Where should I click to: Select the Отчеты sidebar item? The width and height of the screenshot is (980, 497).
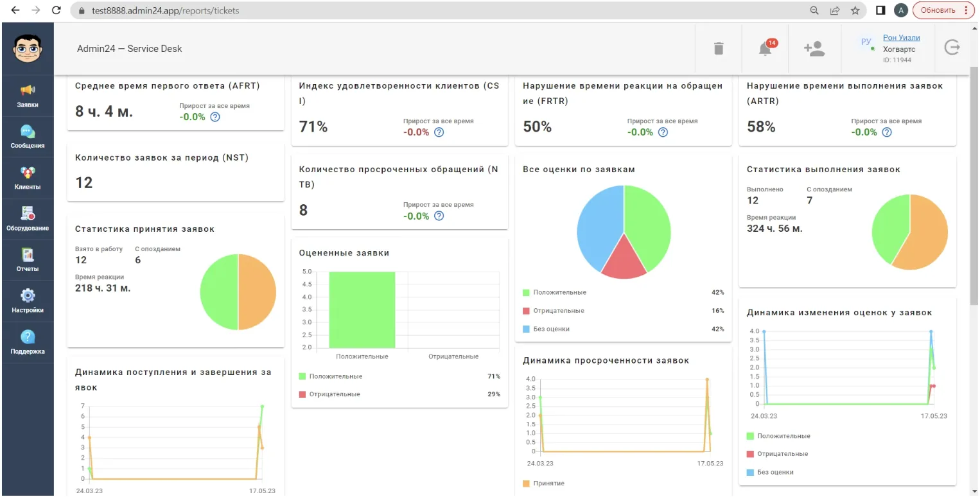point(28,260)
